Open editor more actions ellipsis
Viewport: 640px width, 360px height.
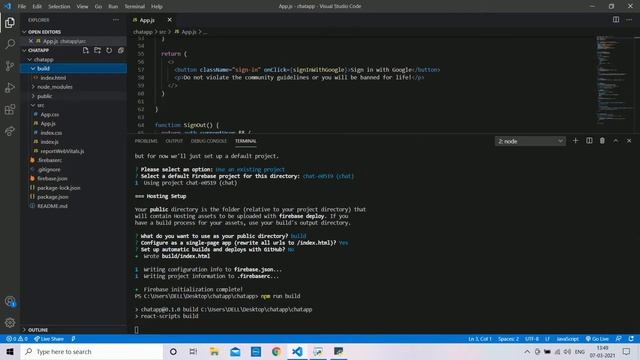click(629, 20)
